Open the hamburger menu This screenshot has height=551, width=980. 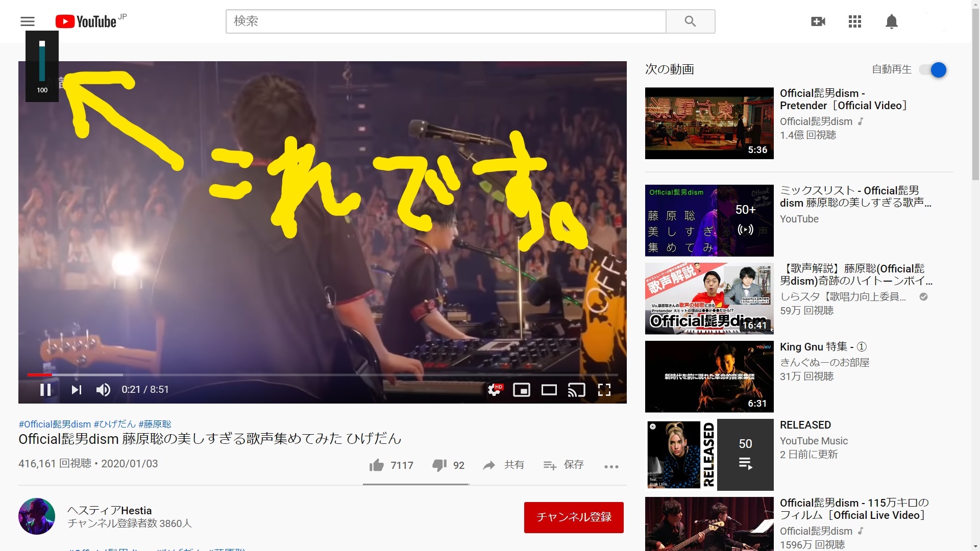(x=27, y=21)
